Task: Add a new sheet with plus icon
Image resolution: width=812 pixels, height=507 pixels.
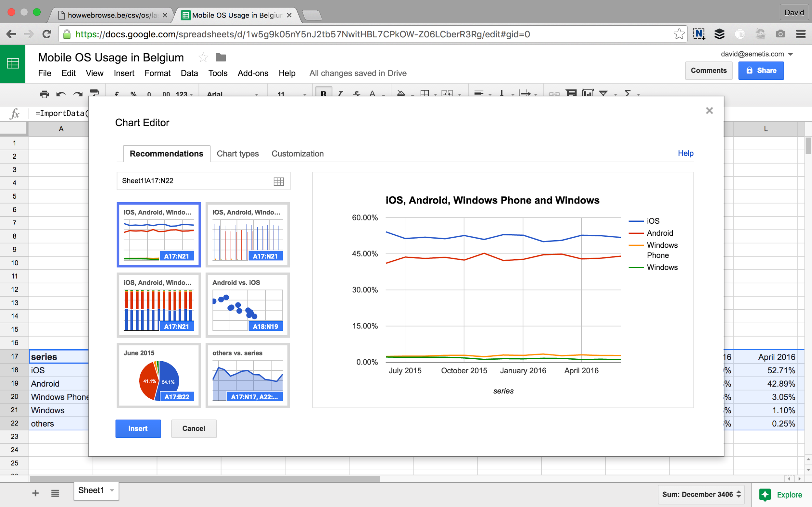Action: (x=36, y=493)
